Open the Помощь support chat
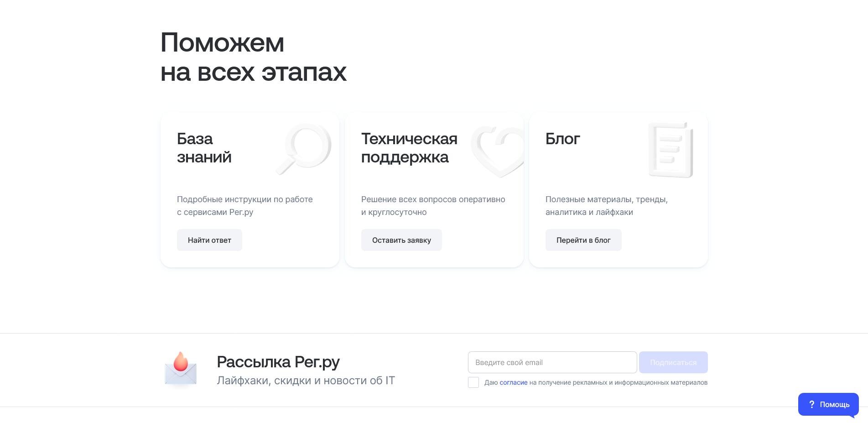The height and width of the screenshot is (423, 868). tap(828, 404)
